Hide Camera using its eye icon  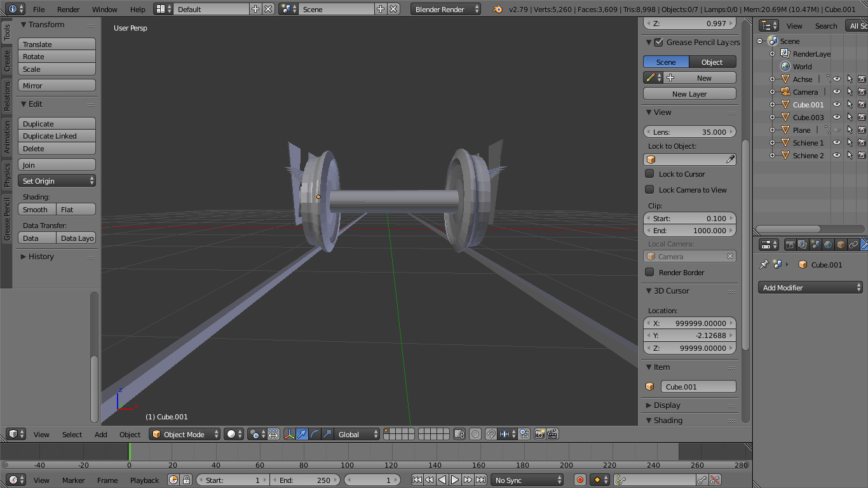pyautogui.click(x=837, y=92)
